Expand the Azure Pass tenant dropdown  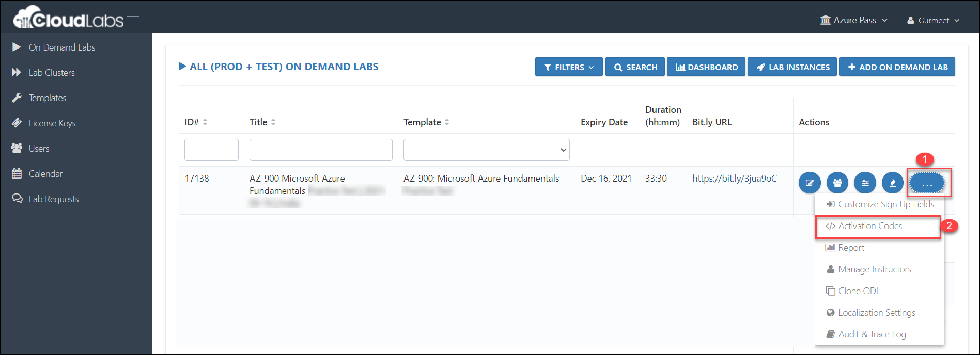coord(854,20)
